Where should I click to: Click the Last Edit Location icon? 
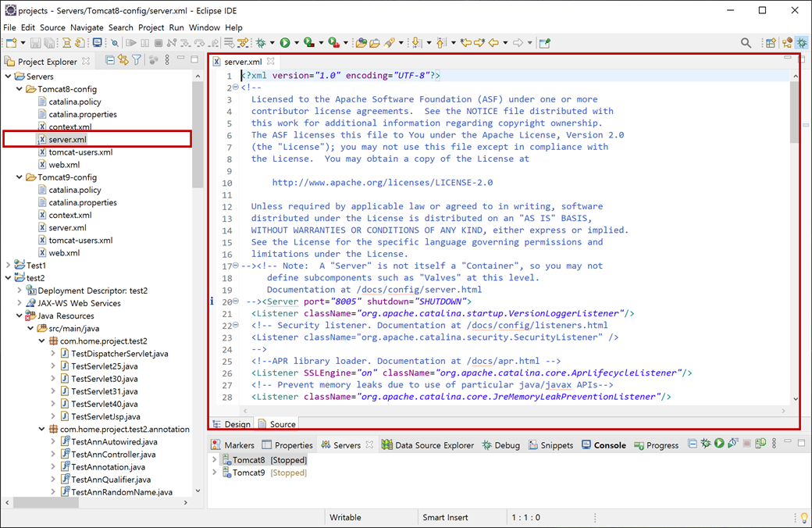tap(466, 43)
